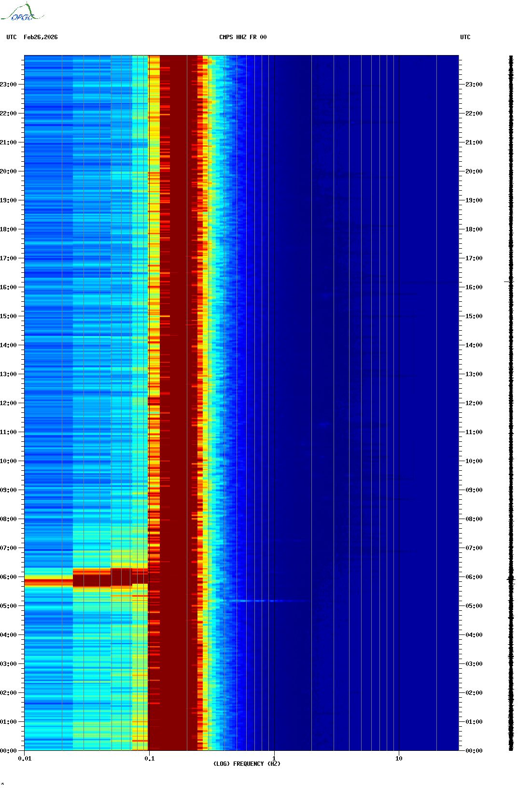532x789 pixels.
Task: Click the seismogram spike near 06:00
Action: [x=511, y=579]
